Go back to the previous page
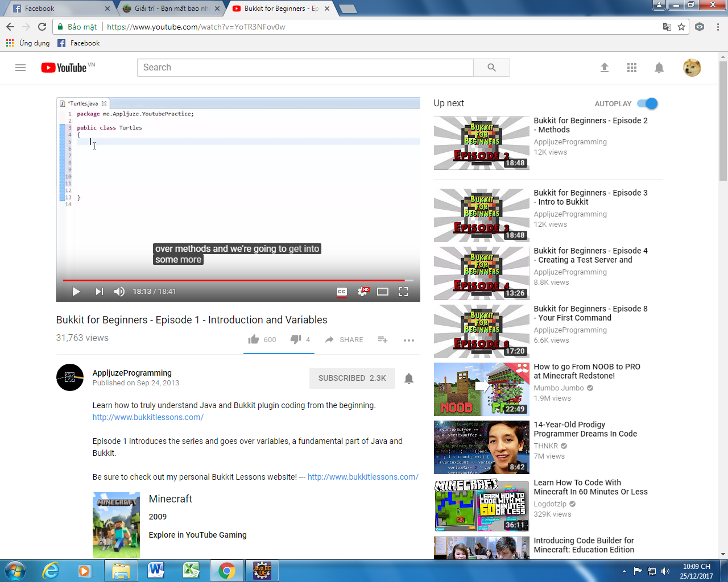 [10, 27]
